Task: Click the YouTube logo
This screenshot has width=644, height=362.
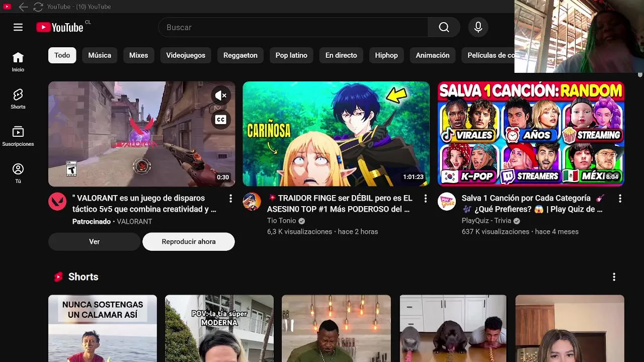Action: tap(60, 28)
